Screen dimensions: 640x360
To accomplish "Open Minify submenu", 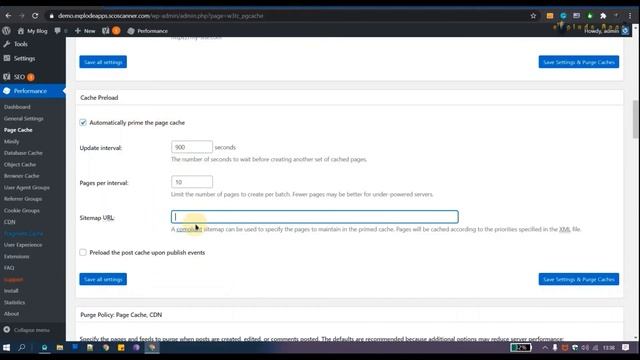I will pos(11,142).
